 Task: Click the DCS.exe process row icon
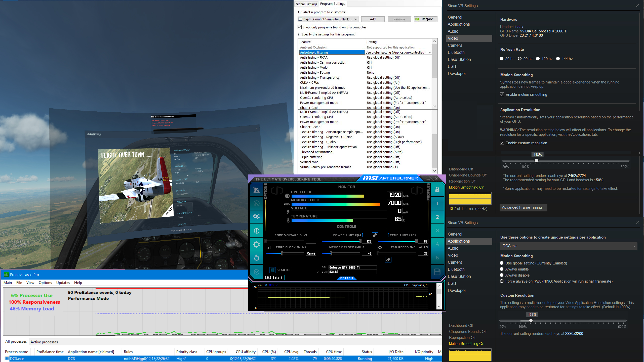[7, 359]
